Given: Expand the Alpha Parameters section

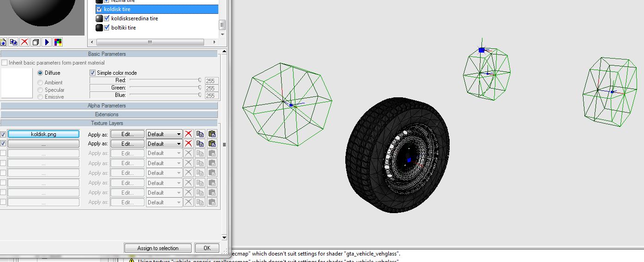Looking at the screenshot, I should click(107, 106).
